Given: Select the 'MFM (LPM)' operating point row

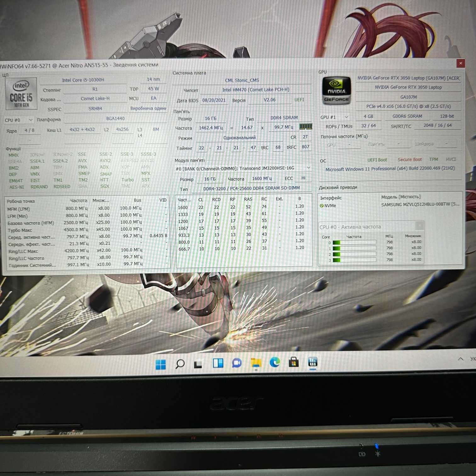Looking at the screenshot, I should [x=88, y=208].
